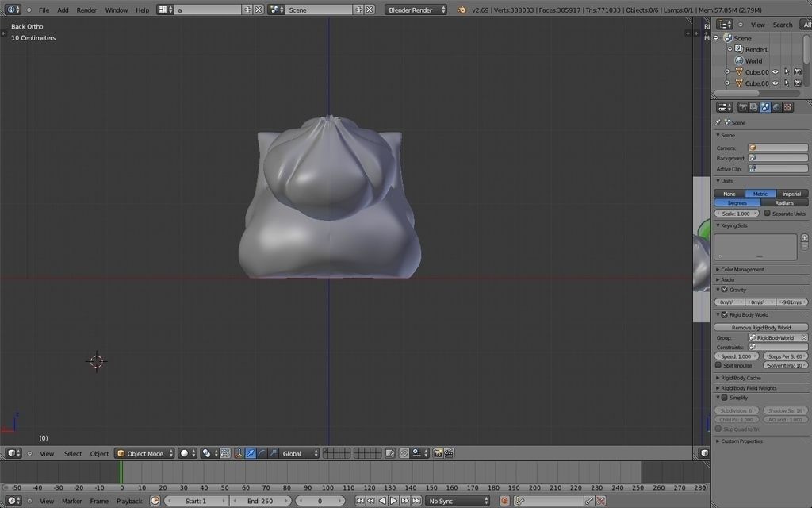Image resolution: width=812 pixels, height=508 pixels.
Task: Collapse the Units panel
Action: (x=726, y=181)
